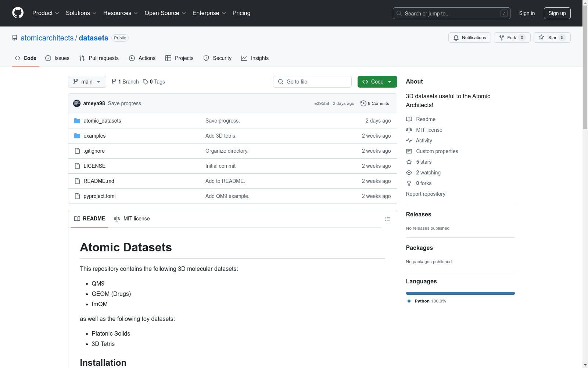Open the pyproject.toml file

tap(100, 196)
